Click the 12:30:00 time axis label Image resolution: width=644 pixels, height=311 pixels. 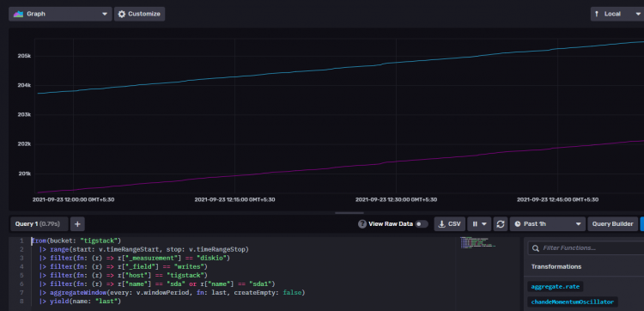[396, 199]
